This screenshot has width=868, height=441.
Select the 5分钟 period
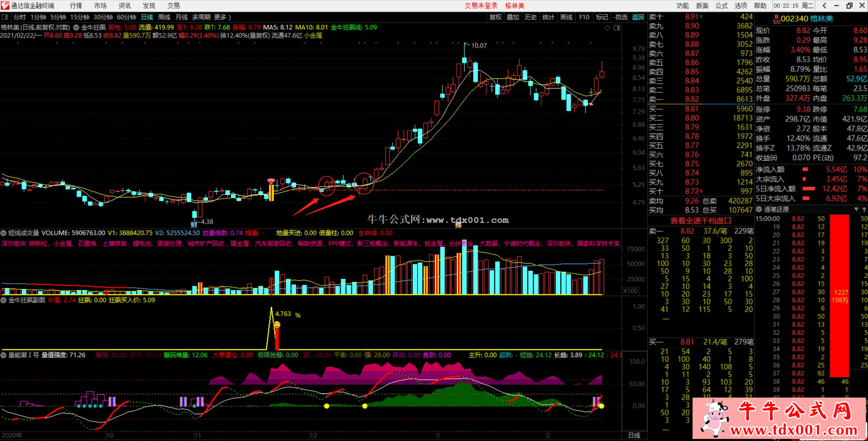58,17
